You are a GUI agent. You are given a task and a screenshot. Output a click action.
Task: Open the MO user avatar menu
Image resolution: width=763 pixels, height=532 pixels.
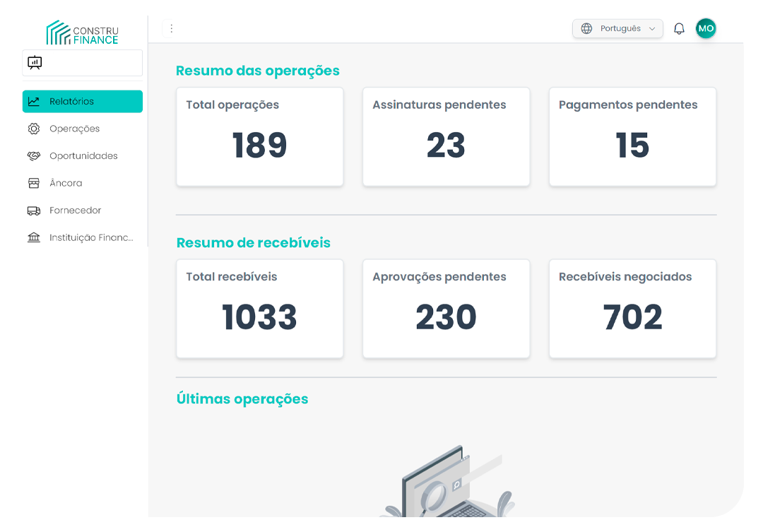[x=706, y=29]
